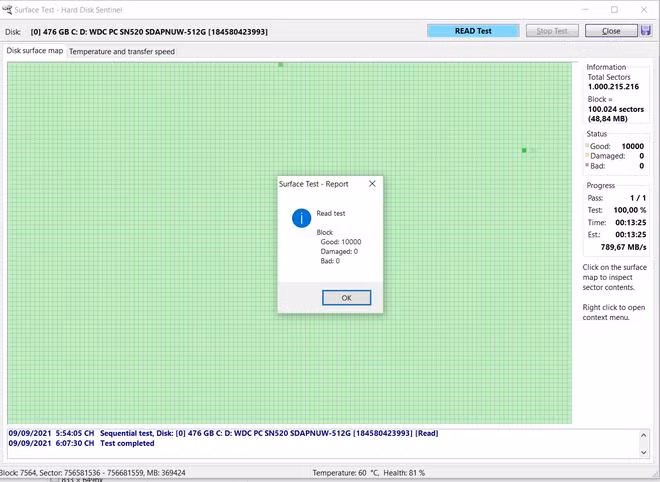
Task: Click the blue information icon in report
Action: [301, 217]
